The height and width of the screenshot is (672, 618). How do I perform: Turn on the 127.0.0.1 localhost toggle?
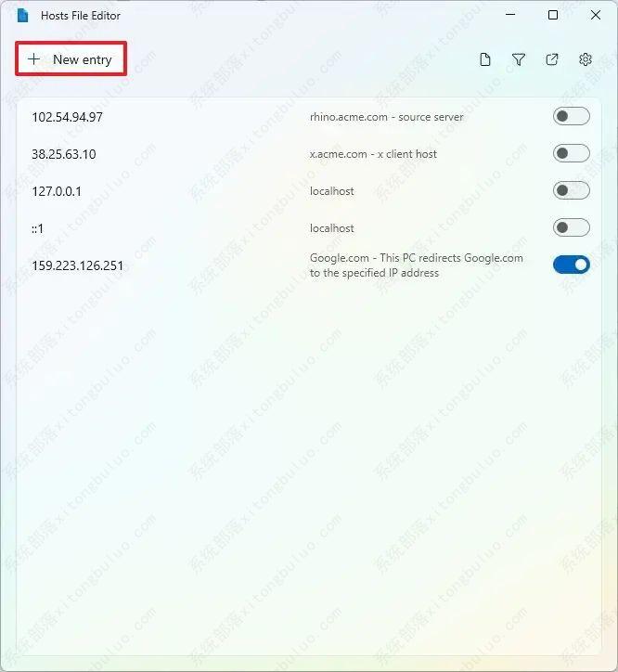click(x=572, y=190)
